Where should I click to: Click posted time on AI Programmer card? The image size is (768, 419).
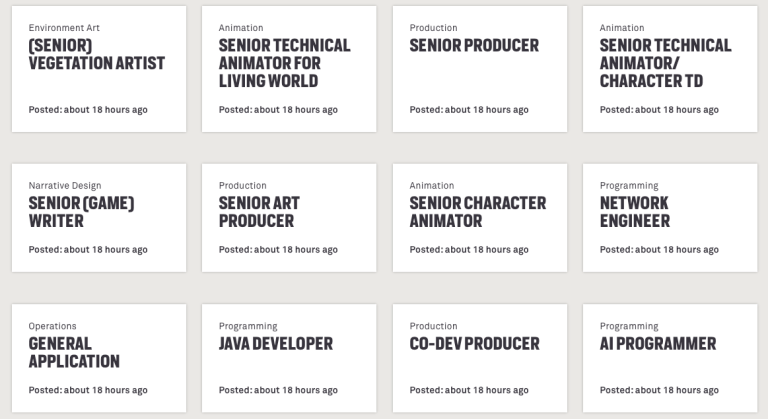coord(659,391)
